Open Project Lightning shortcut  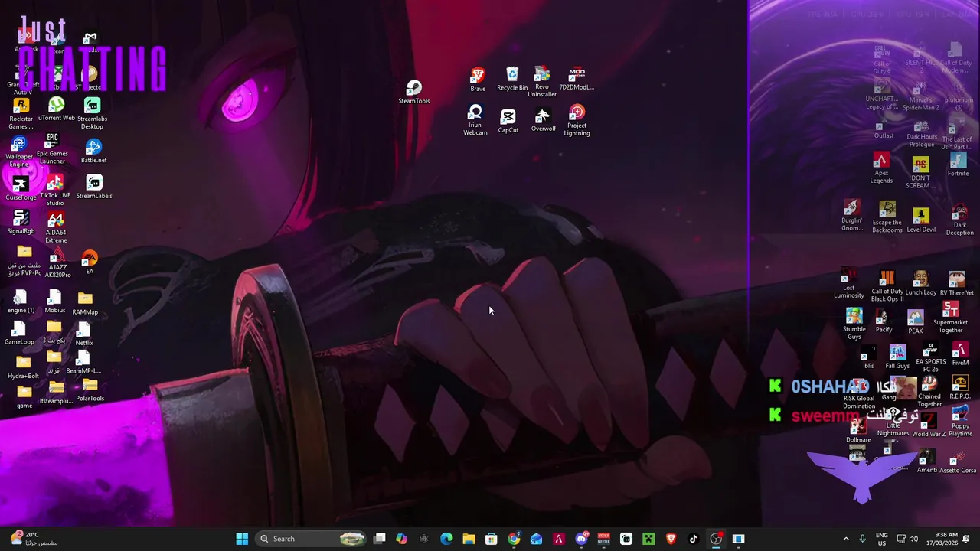pos(577,121)
